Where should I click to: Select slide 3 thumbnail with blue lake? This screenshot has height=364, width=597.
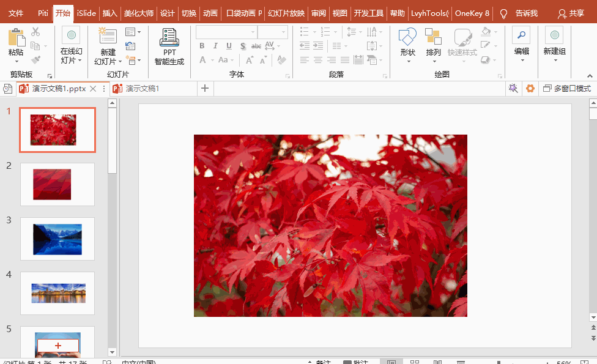pyautogui.click(x=57, y=239)
